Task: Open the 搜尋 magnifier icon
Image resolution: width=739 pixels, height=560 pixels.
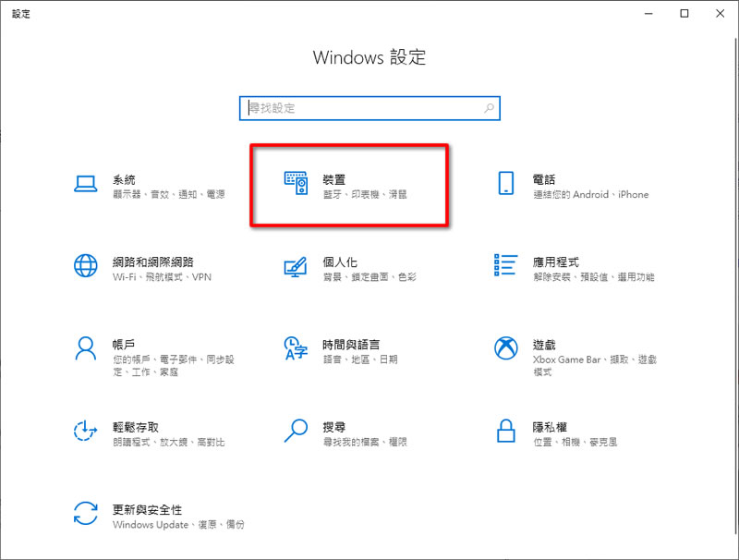Action: click(x=296, y=431)
